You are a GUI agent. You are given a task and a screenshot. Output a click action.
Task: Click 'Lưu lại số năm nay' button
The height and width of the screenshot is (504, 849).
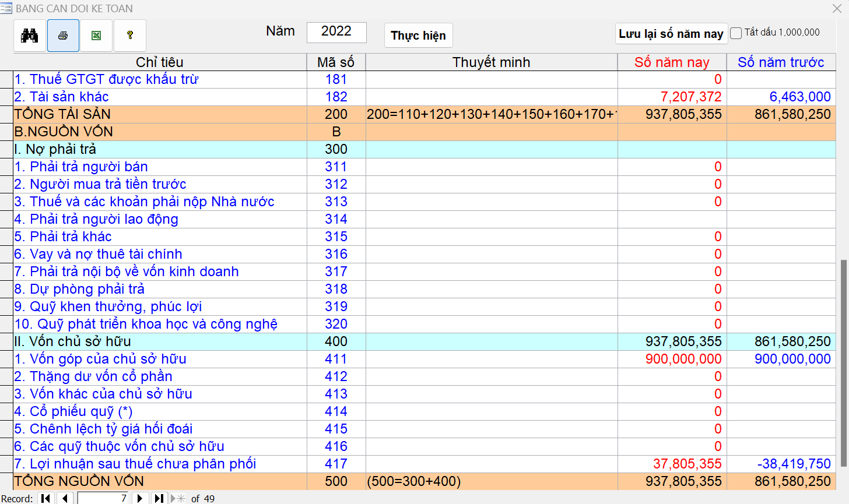click(x=671, y=34)
